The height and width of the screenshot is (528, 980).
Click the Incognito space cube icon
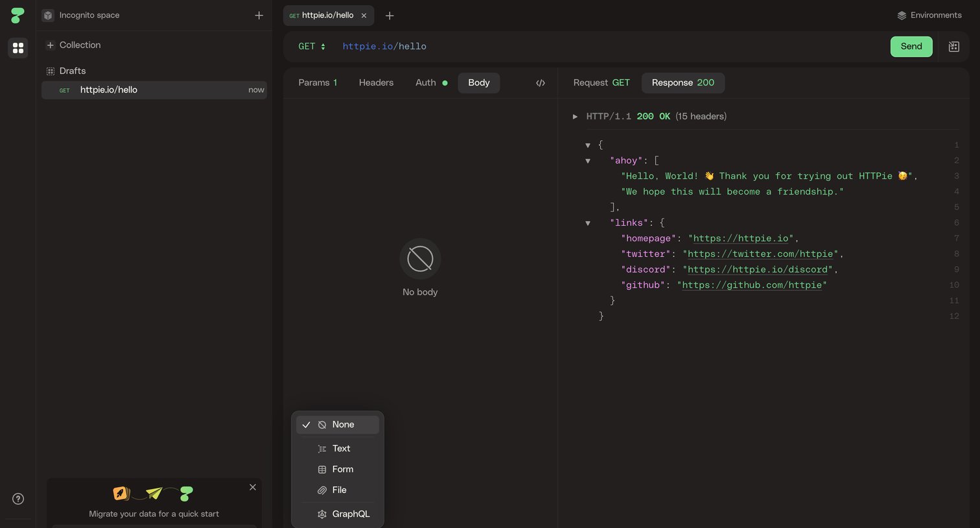click(x=48, y=16)
